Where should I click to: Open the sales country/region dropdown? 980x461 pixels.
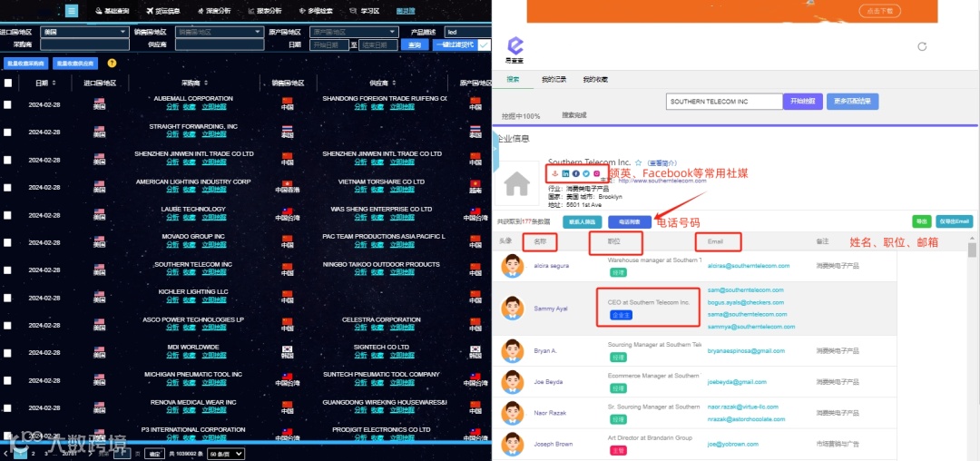[220, 32]
